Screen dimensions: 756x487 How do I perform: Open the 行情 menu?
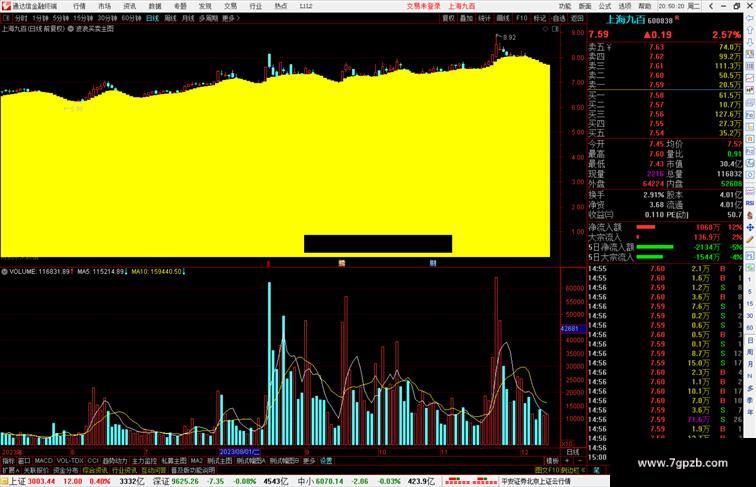pos(79,6)
